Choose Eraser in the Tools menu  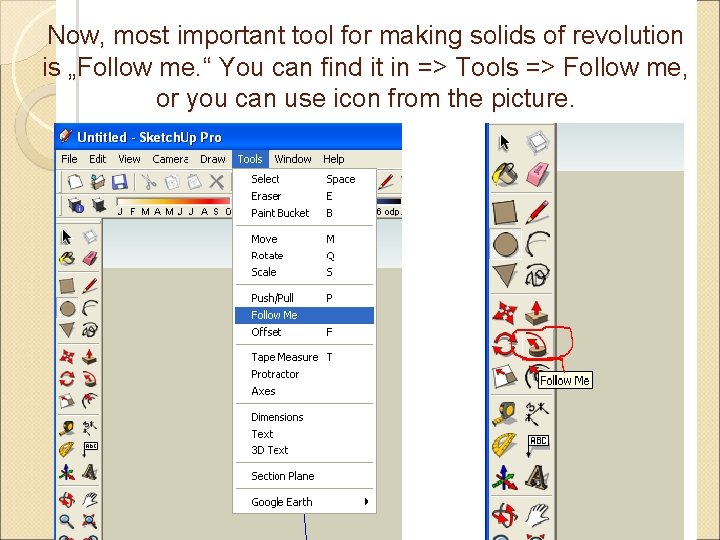(x=304, y=196)
